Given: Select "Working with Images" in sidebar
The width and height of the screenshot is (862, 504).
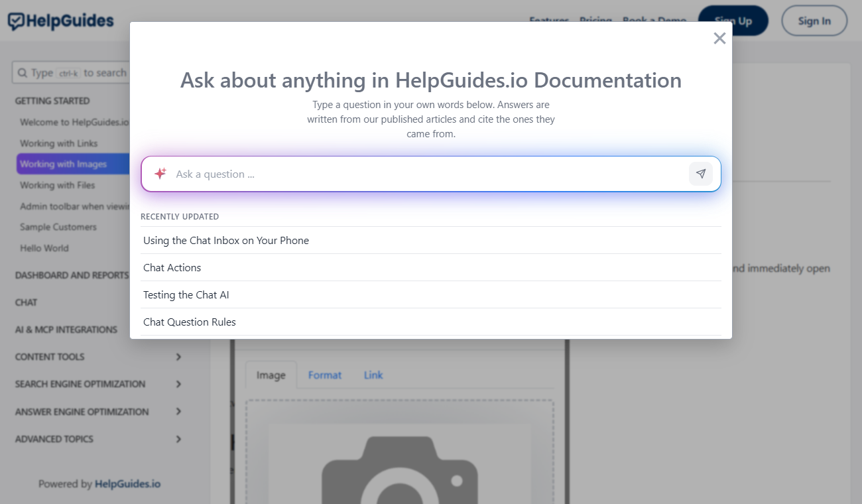Looking at the screenshot, I should pyautogui.click(x=73, y=164).
